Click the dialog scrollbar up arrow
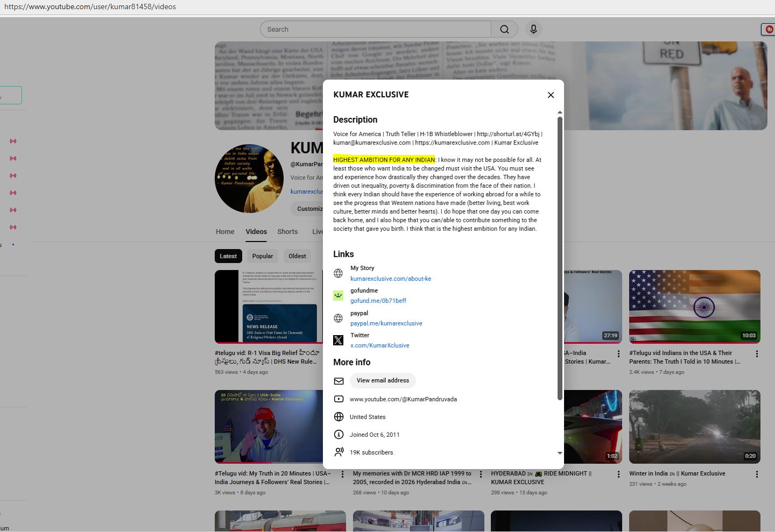 (560, 112)
